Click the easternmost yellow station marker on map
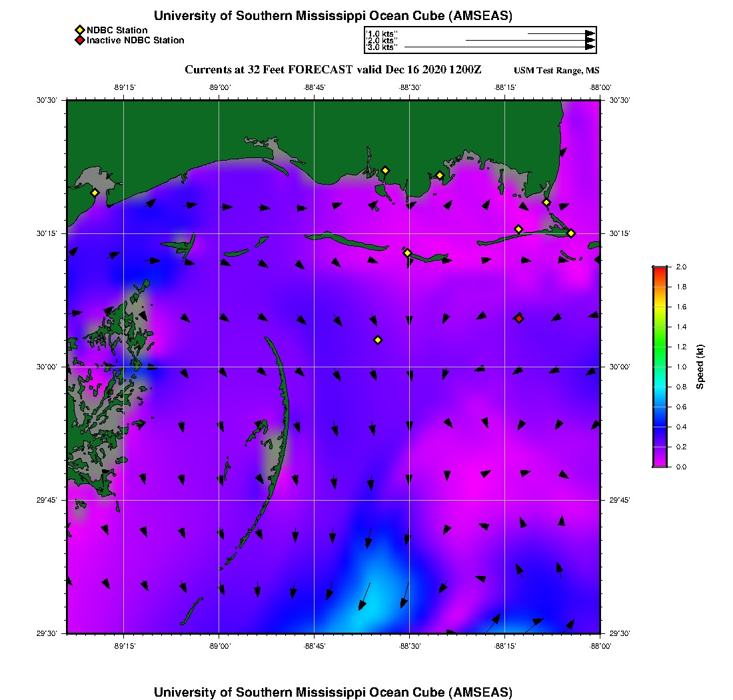This screenshot has width=733, height=700. 571,233
